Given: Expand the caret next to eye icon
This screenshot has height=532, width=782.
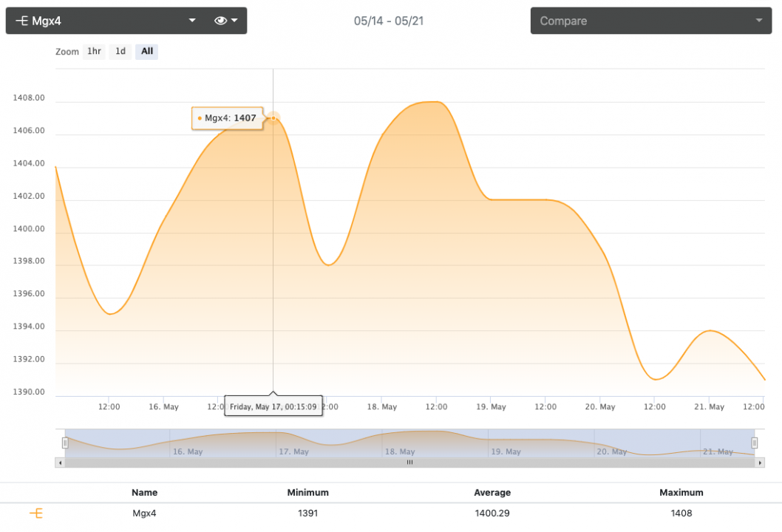Looking at the screenshot, I should [234, 21].
